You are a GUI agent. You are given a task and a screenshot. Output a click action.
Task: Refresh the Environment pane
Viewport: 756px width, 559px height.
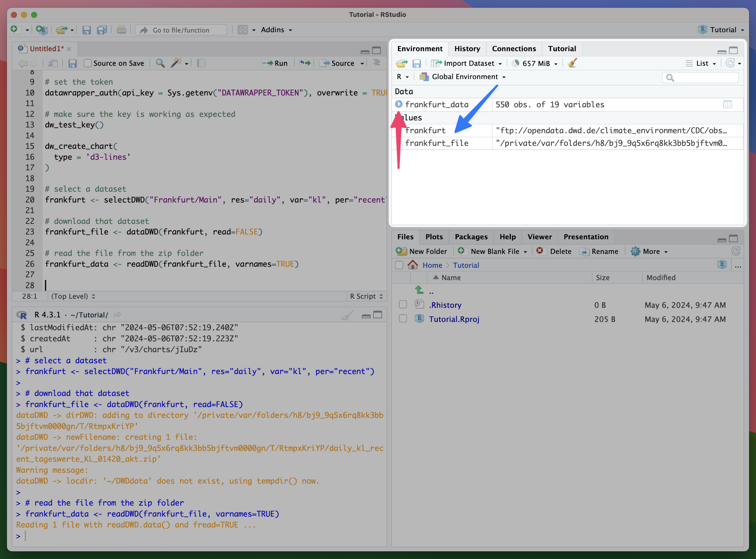tap(730, 63)
